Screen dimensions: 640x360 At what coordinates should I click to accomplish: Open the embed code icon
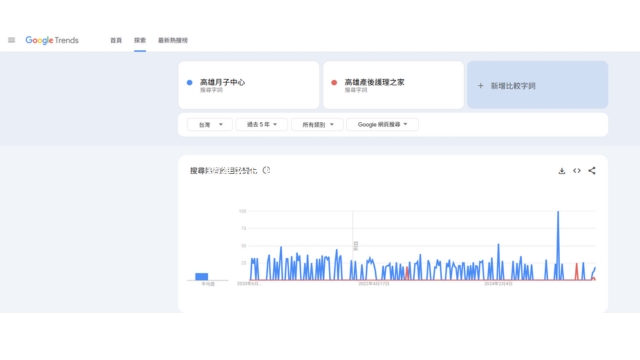coord(577,171)
